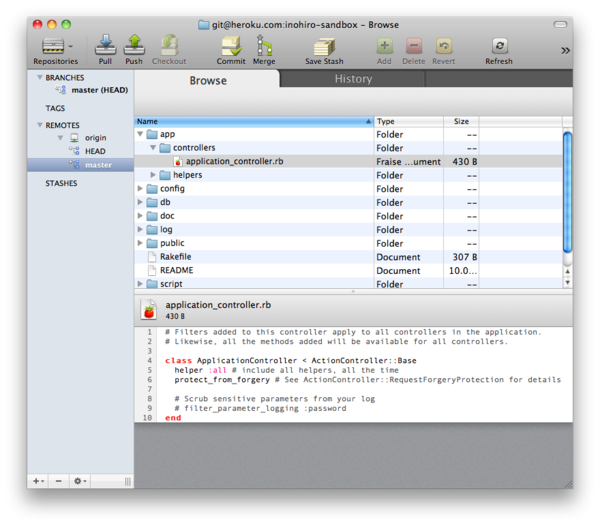This screenshot has height=526, width=600.
Task: Select the README document icon
Action: pos(152,270)
